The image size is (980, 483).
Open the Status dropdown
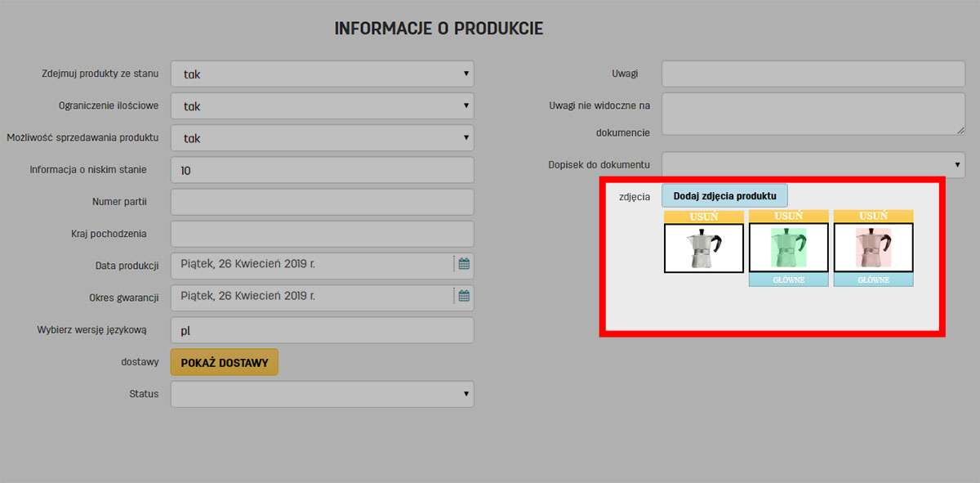coord(322,394)
